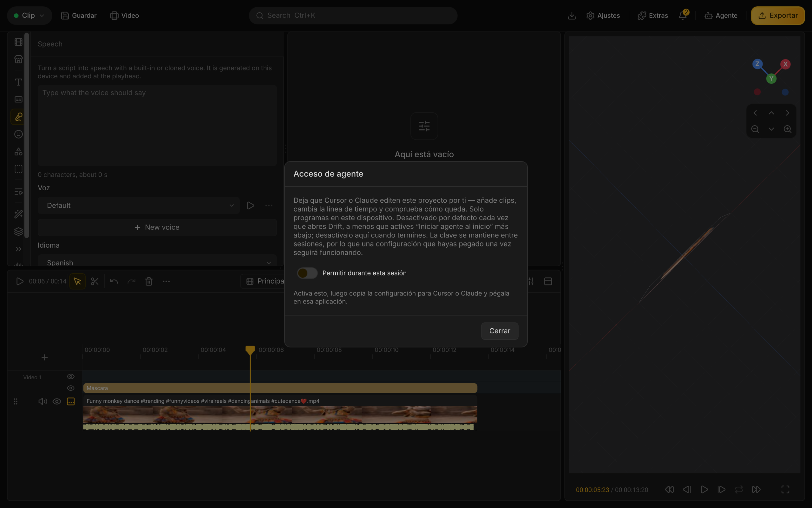This screenshot has width=812, height=508.
Task: Click the trash delete icon in timeline toolbar
Action: (x=149, y=281)
